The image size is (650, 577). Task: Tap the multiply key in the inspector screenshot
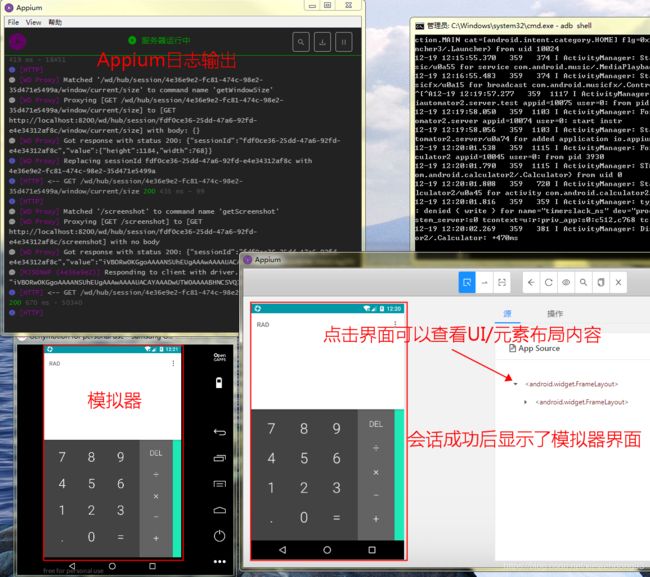[x=376, y=472]
